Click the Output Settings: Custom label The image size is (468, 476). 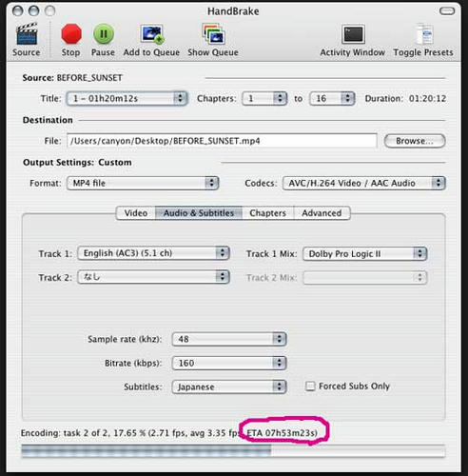pyautogui.click(x=77, y=162)
